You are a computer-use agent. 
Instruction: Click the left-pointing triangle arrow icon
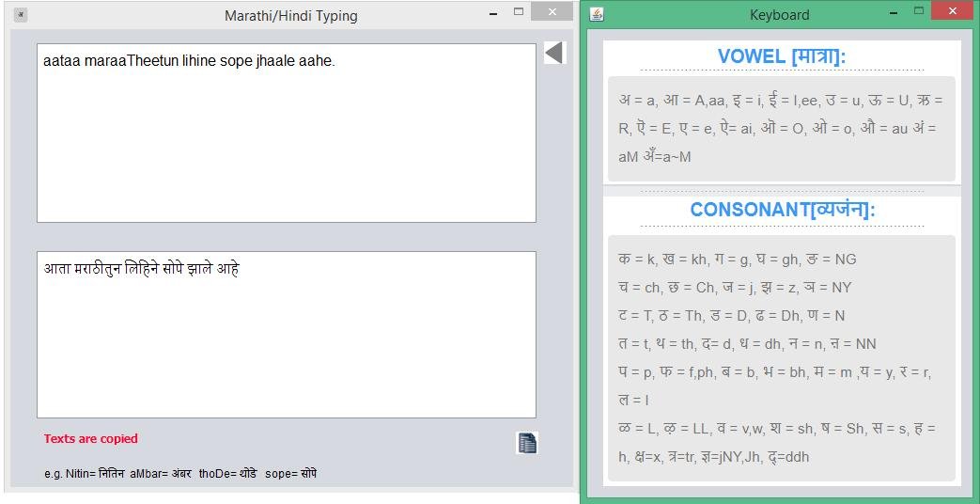(x=554, y=53)
